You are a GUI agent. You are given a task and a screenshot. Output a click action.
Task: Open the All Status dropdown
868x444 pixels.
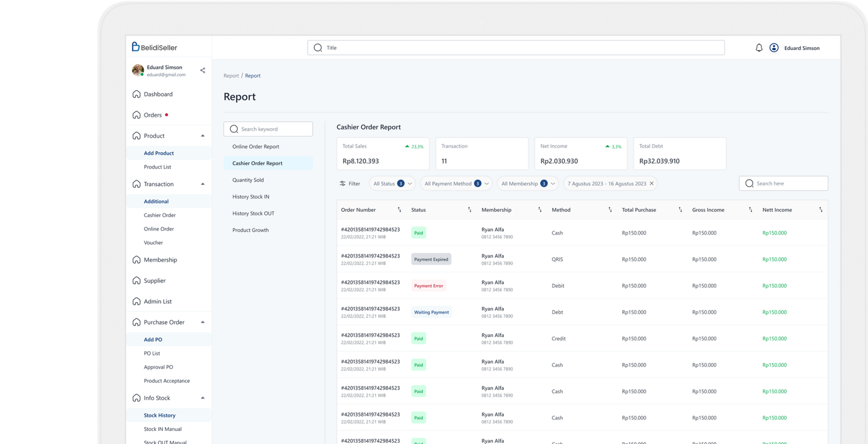(x=392, y=183)
